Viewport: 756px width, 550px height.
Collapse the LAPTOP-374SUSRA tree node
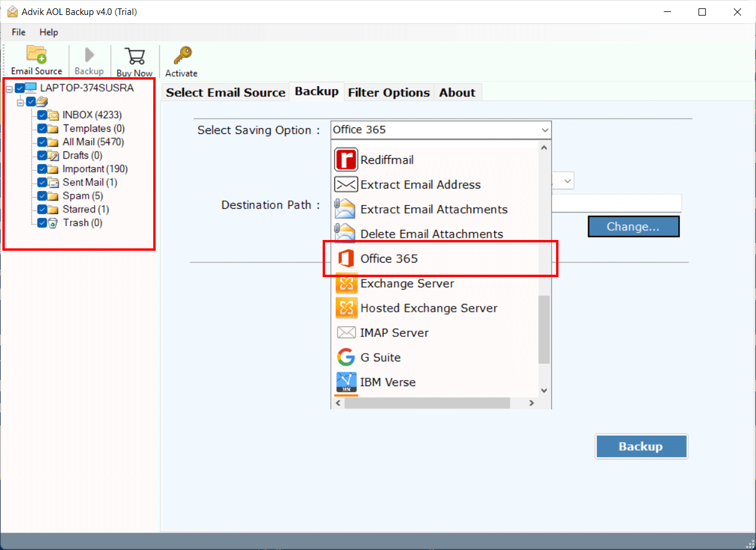9,89
